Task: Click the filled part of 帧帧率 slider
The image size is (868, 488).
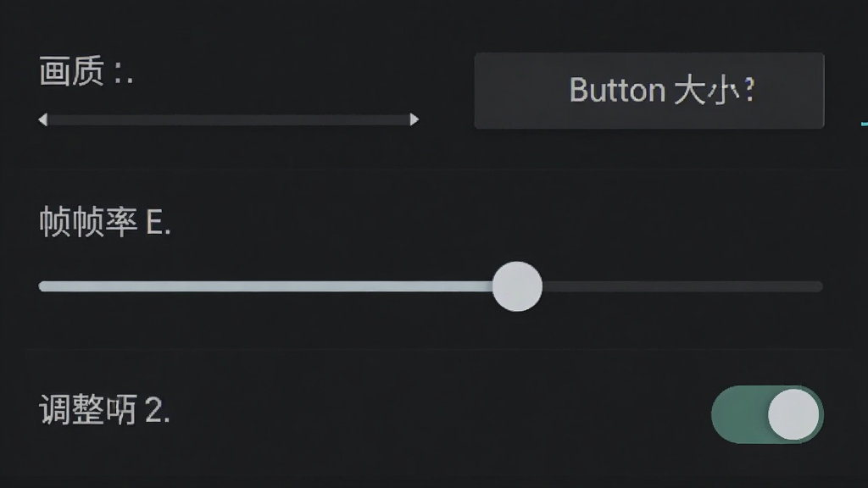Action: [265, 286]
